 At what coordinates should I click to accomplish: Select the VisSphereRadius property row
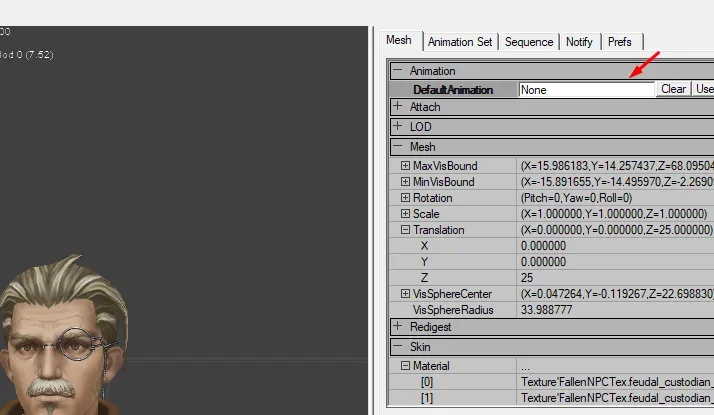pos(551,310)
